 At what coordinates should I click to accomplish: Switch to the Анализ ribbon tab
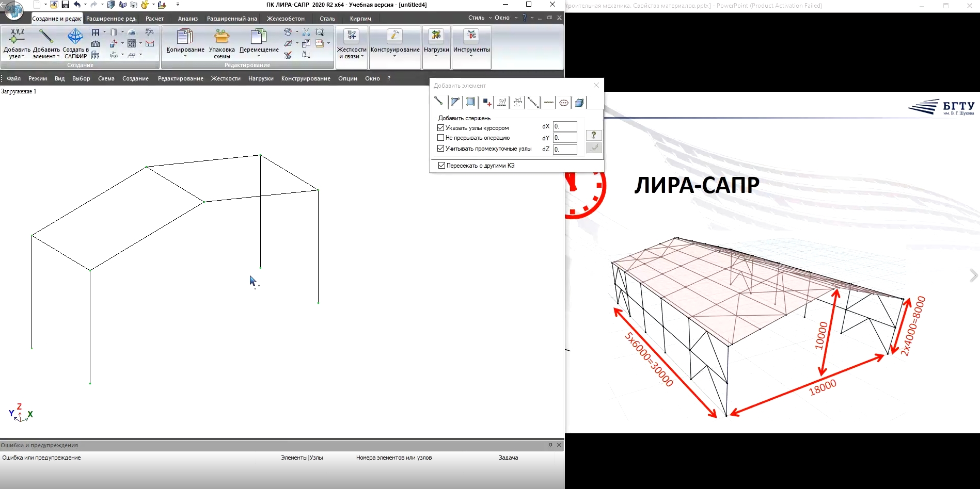187,19
